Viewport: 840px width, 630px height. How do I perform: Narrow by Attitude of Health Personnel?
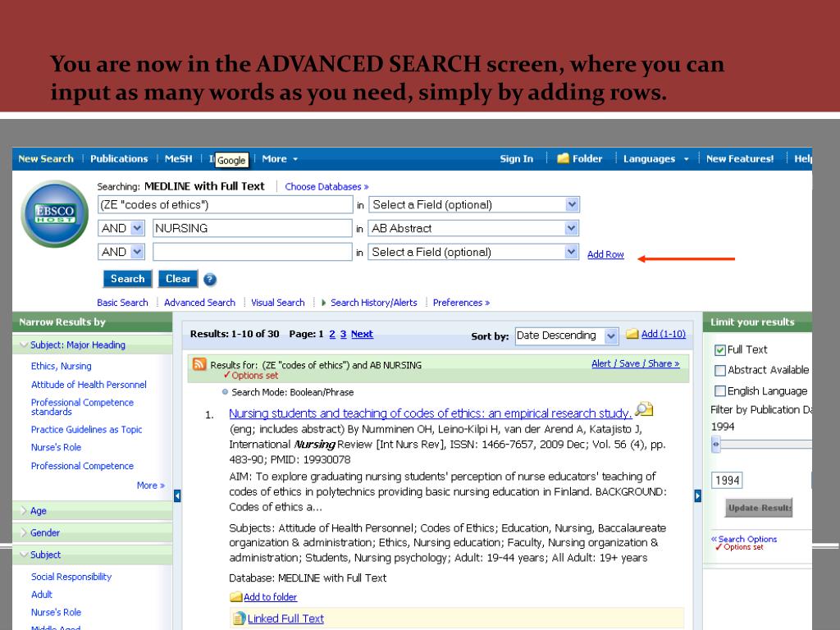click(89, 385)
